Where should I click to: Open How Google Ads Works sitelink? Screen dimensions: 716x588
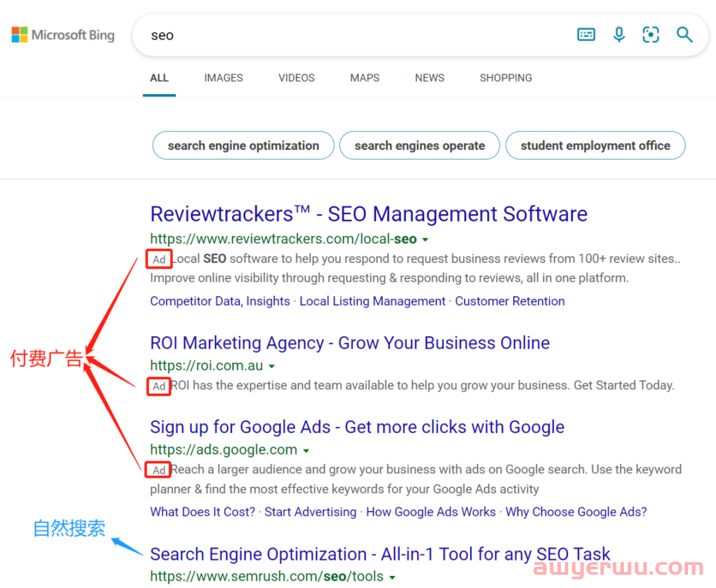pos(431,512)
